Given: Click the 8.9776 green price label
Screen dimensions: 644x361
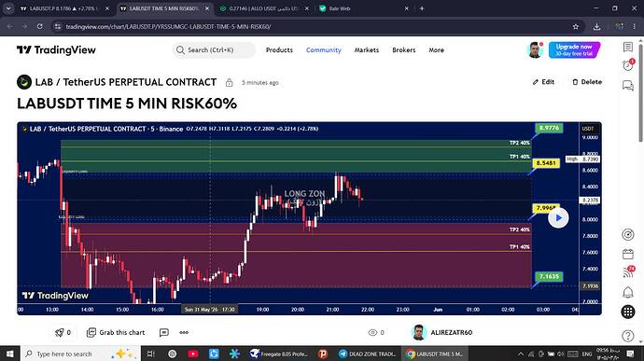Looking at the screenshot, I should [x=549, y=128].
